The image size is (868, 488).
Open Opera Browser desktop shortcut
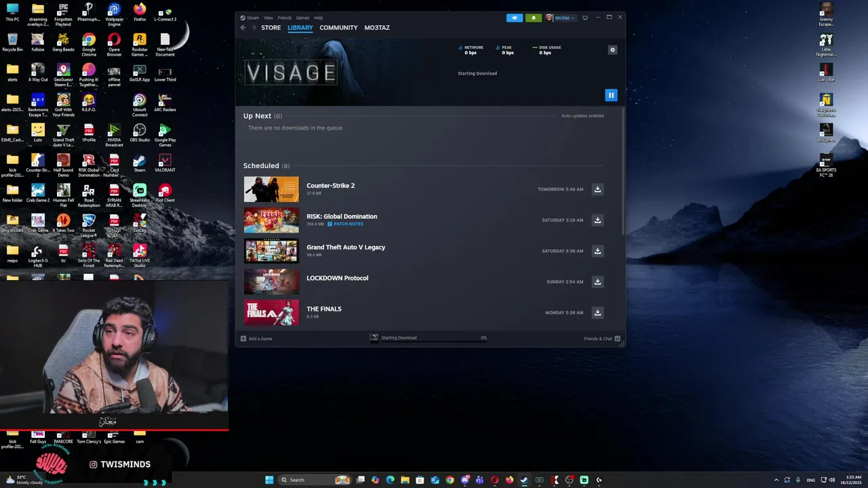pyautogui.click(x=114, y=45)
